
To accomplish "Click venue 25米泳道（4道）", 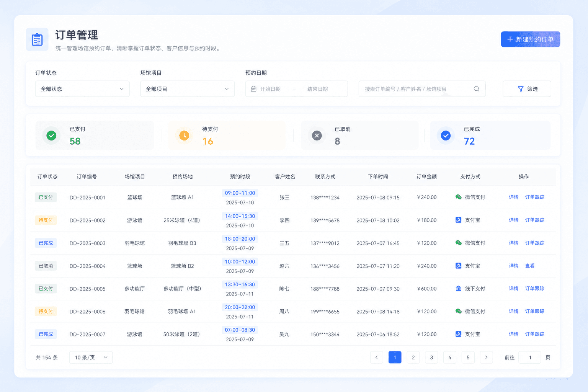I will pos(182,220).
